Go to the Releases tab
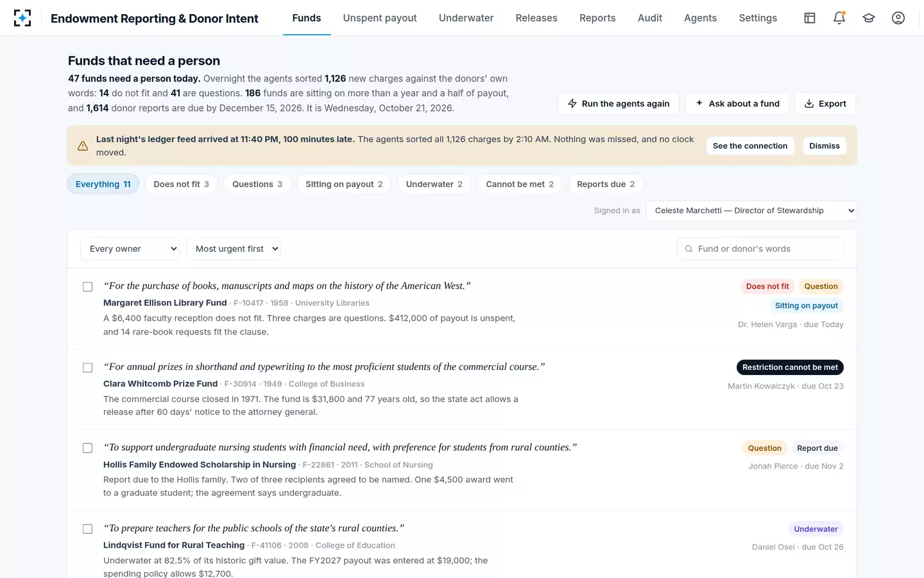The height and width of the screenshot is (578, 924). click(x=536, y=18)
